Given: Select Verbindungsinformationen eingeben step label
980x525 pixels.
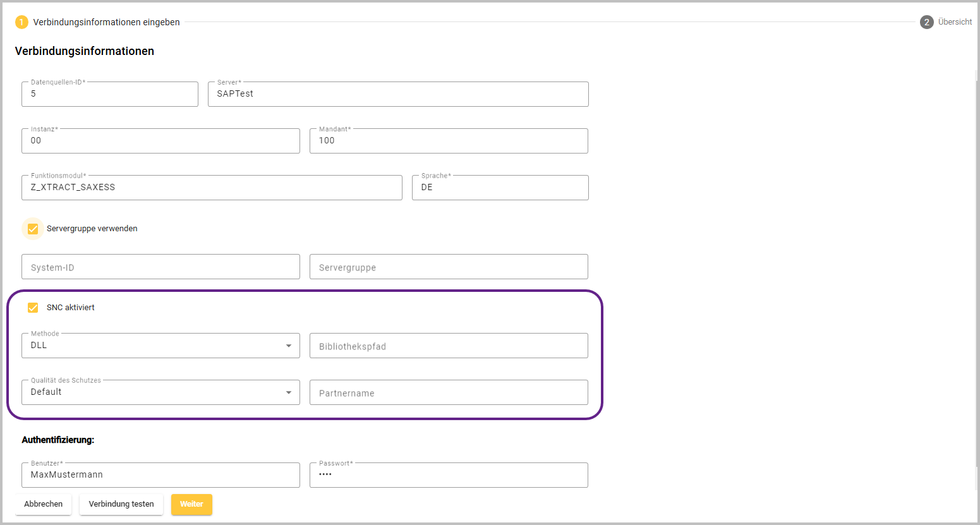Looking at the screenshot, I should coord(106,22).
